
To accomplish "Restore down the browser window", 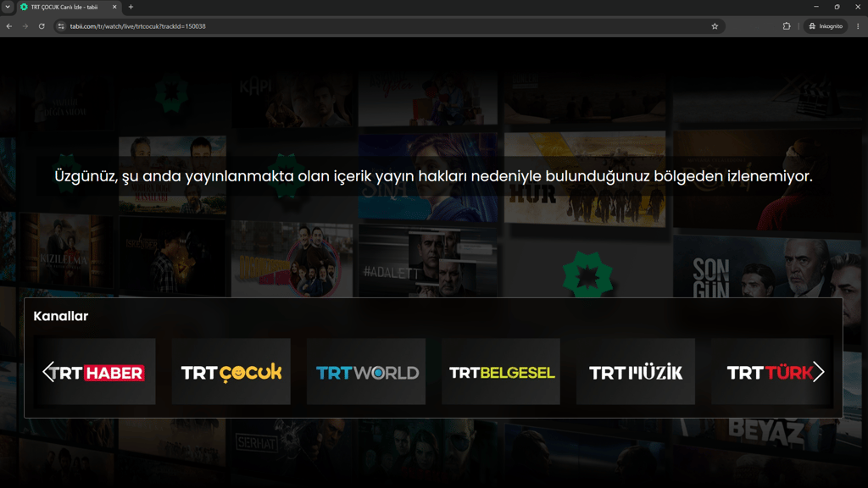I will click(x=837, y=7).
